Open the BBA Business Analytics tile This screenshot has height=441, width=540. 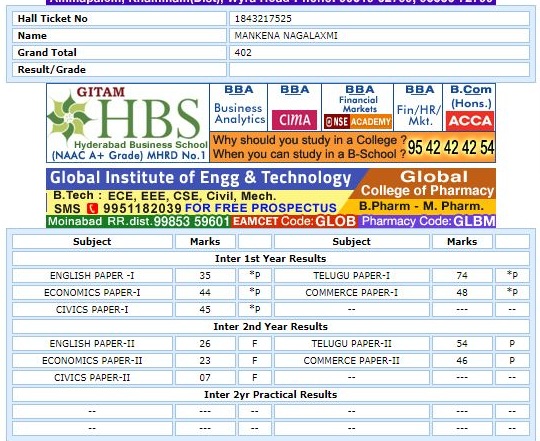click(x=239, y=107)
